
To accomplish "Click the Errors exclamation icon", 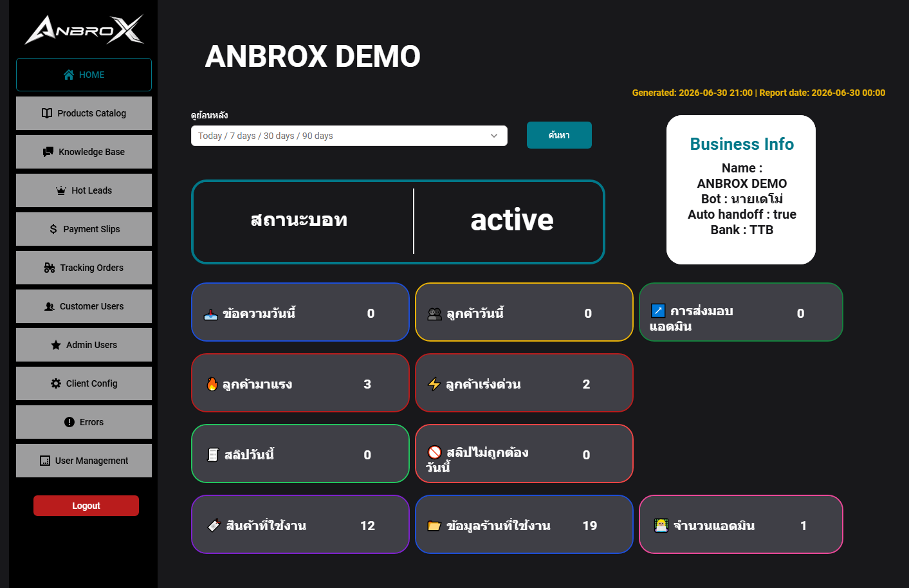I will (x=69, y=422).
